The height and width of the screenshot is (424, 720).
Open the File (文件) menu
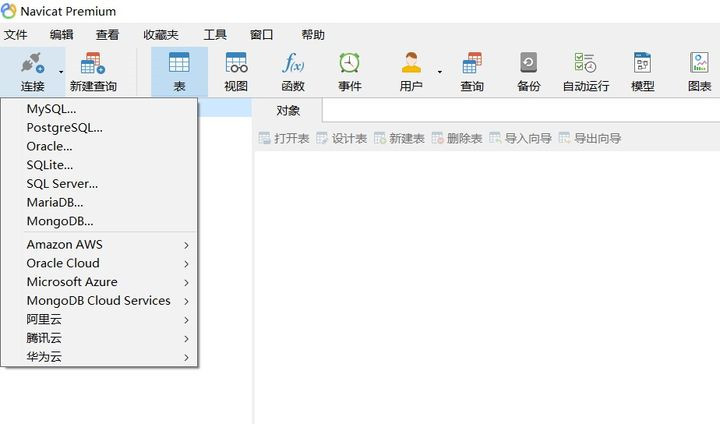pos(16,35)
